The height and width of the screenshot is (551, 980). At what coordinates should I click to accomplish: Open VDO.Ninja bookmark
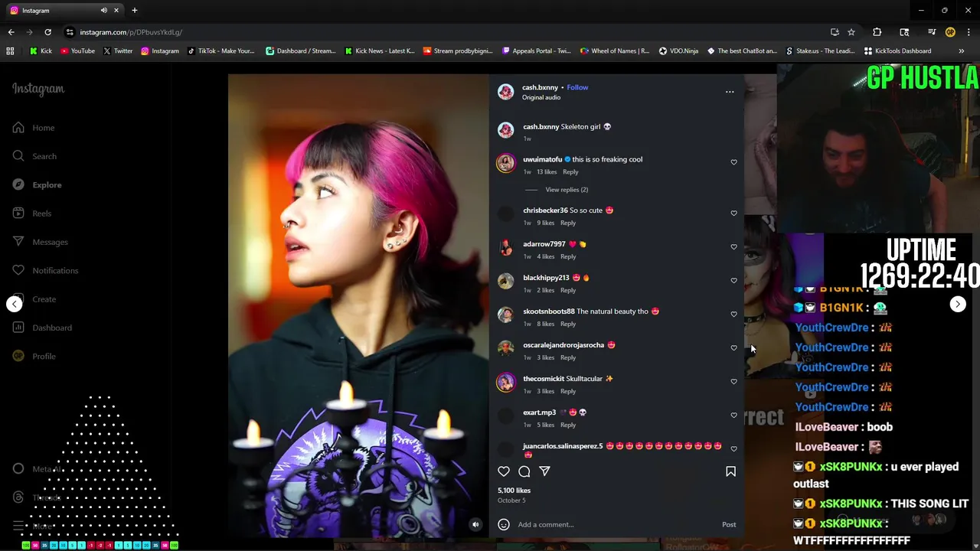point(678,51)
